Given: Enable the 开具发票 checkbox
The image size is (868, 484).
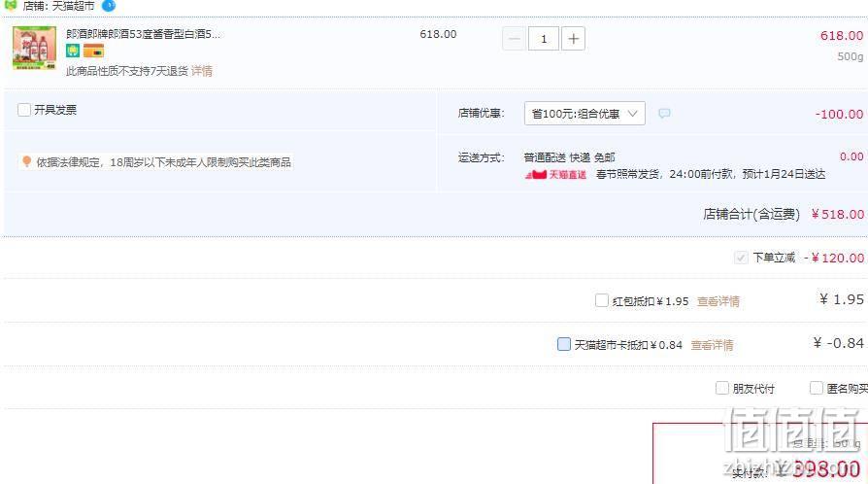Looking at the screenshot, I should tap(24, 110).
